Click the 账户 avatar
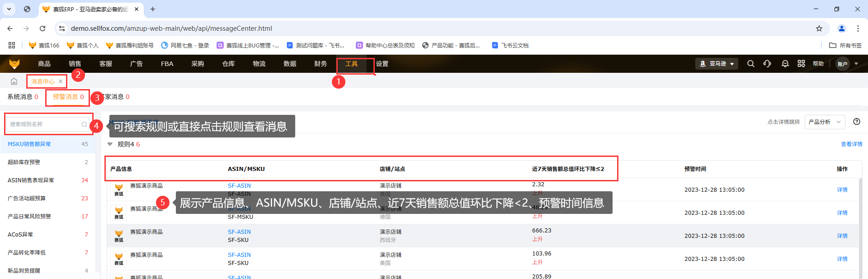The width and height of the screenshot is (868, 279). coord(842,64)
